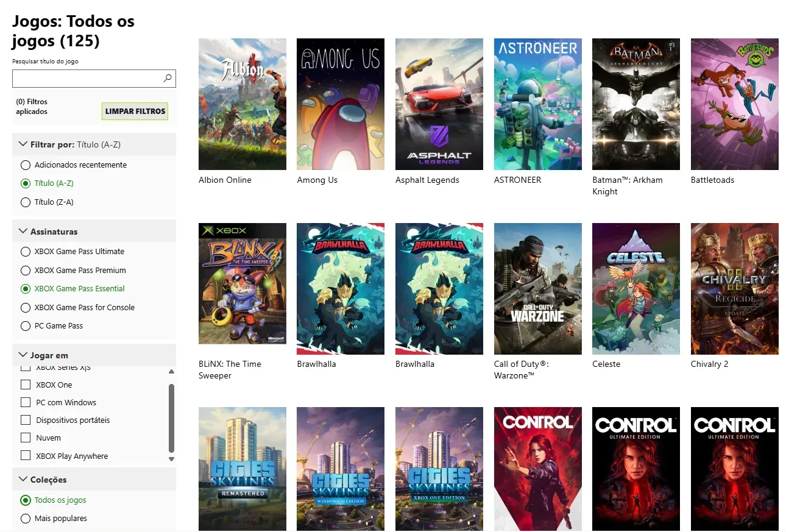Image resolution: width=786 pixels, height=532 pixels.
Task: Collapse the Assinaturas section
Action: (94, 232)
